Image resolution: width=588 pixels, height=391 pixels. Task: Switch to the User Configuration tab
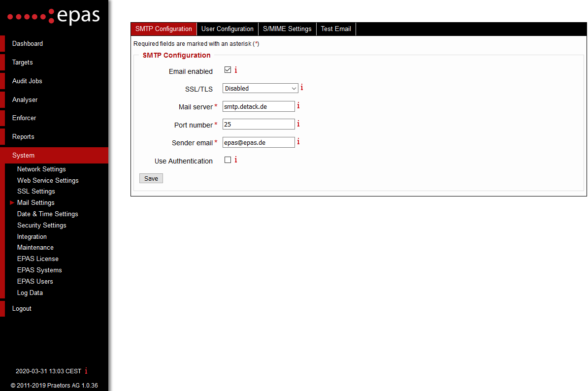[x=228, y=29]
